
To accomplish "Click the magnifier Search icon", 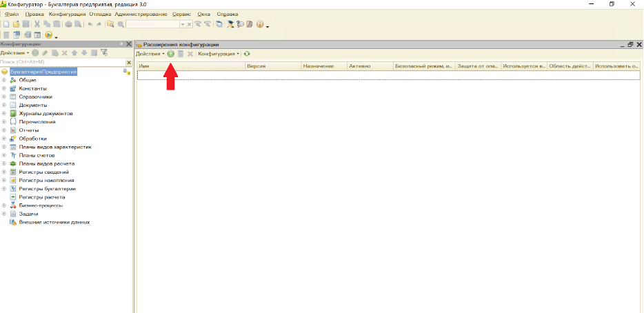I will click(121, 24).
